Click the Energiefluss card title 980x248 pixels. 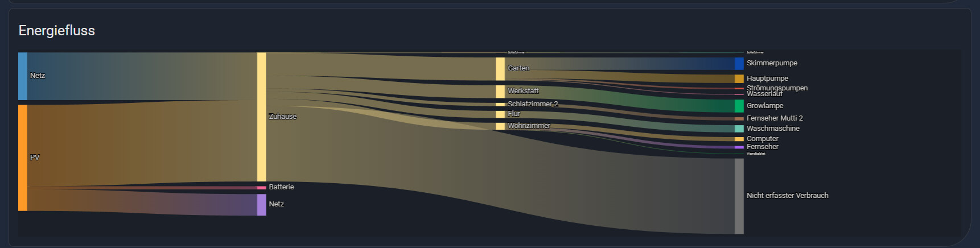57,31
